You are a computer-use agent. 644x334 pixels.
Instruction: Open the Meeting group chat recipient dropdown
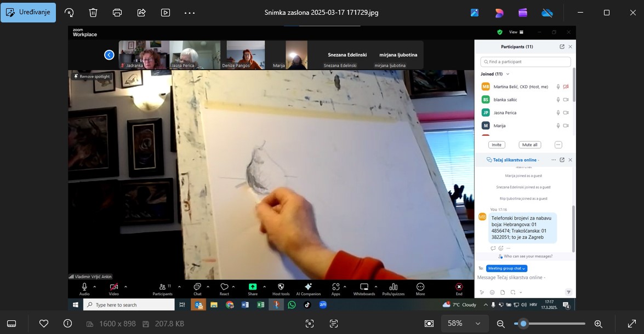[506, 268]
